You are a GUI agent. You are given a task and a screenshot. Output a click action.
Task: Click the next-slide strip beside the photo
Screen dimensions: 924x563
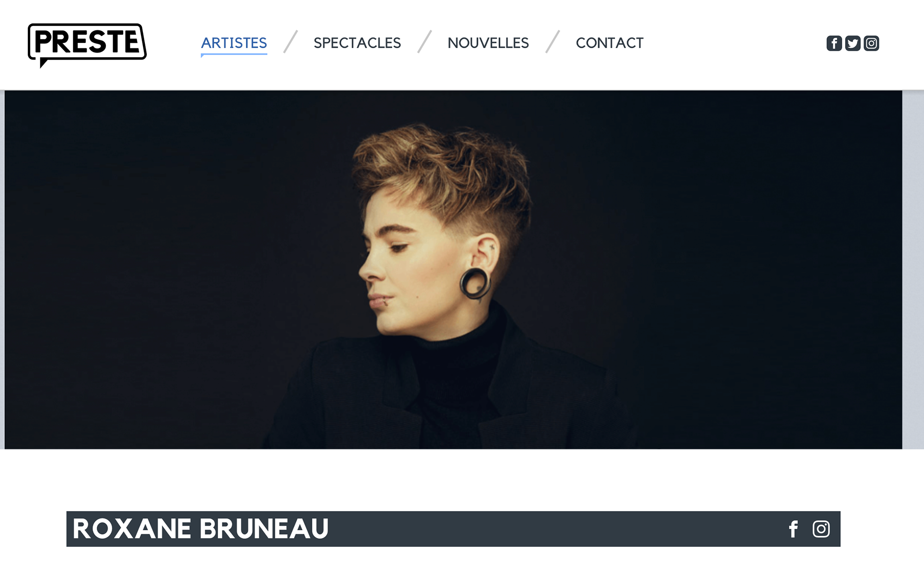click(913, 270)
